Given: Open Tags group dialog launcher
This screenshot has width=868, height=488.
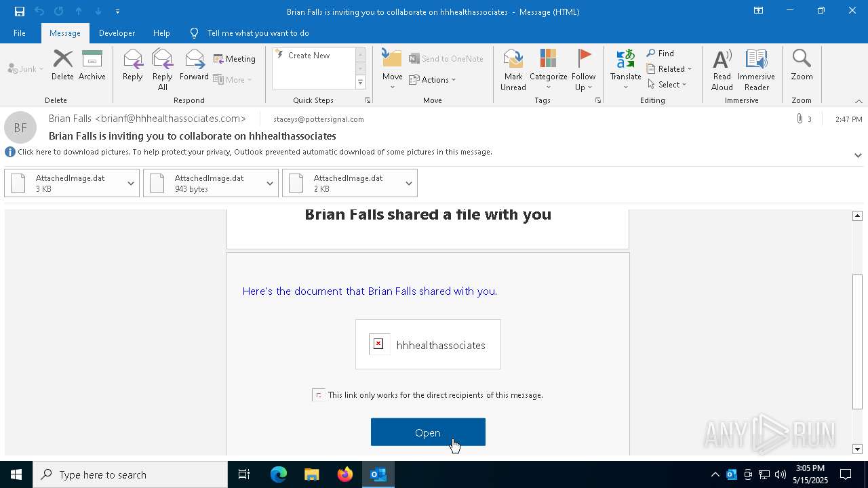Looking at the screenshot, I should tap(598, 100).
